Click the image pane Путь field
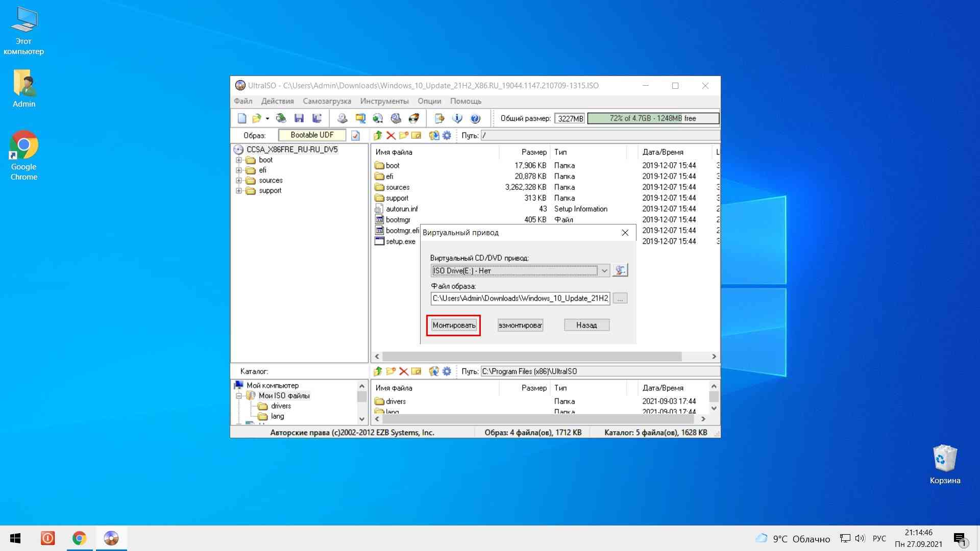 click(x=600, y=136)
